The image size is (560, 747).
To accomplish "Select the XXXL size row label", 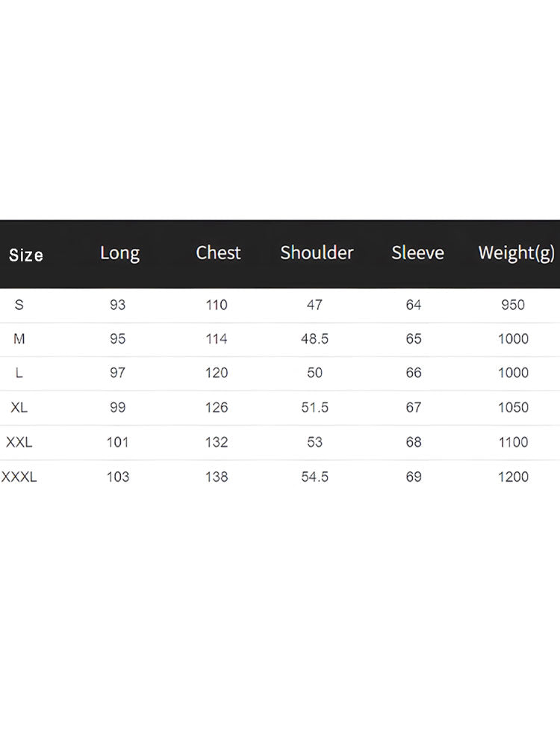I will (x=19, y=477).
